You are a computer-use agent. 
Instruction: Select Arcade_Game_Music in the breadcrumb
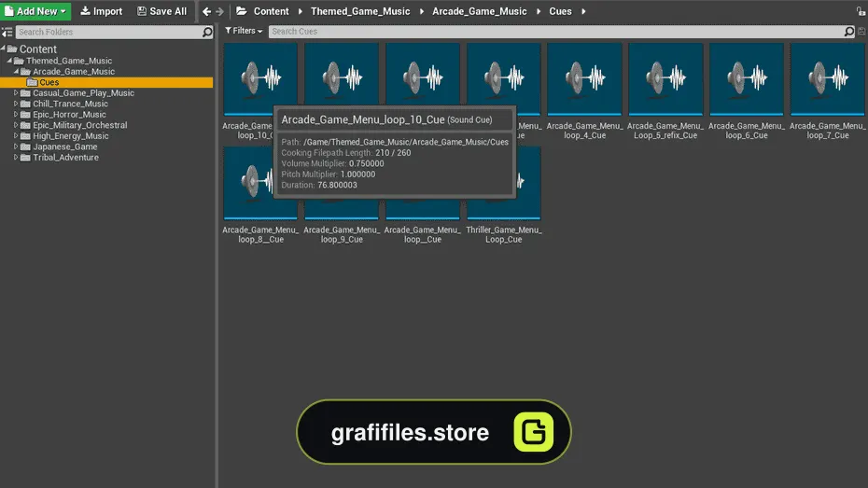[x=480, y=11]
